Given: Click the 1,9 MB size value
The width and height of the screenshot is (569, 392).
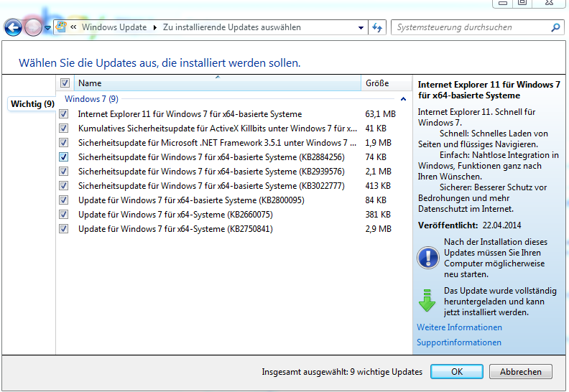Looking at the screenshot, I should point(378,143).
